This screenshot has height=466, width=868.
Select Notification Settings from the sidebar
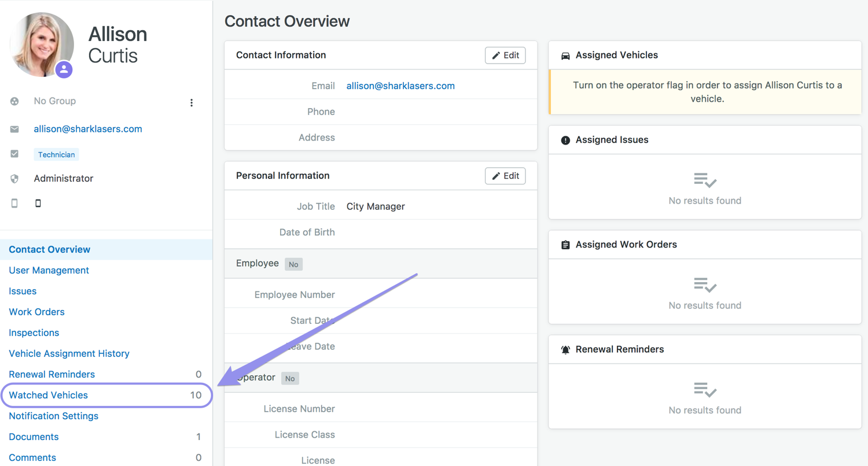coord(54,416)
